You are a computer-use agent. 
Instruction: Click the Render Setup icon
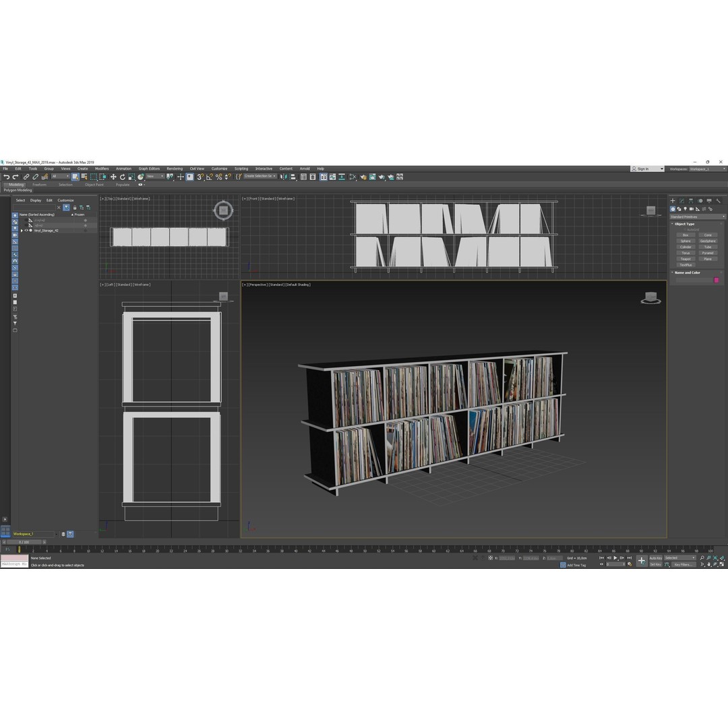click(x=372, y=177)
